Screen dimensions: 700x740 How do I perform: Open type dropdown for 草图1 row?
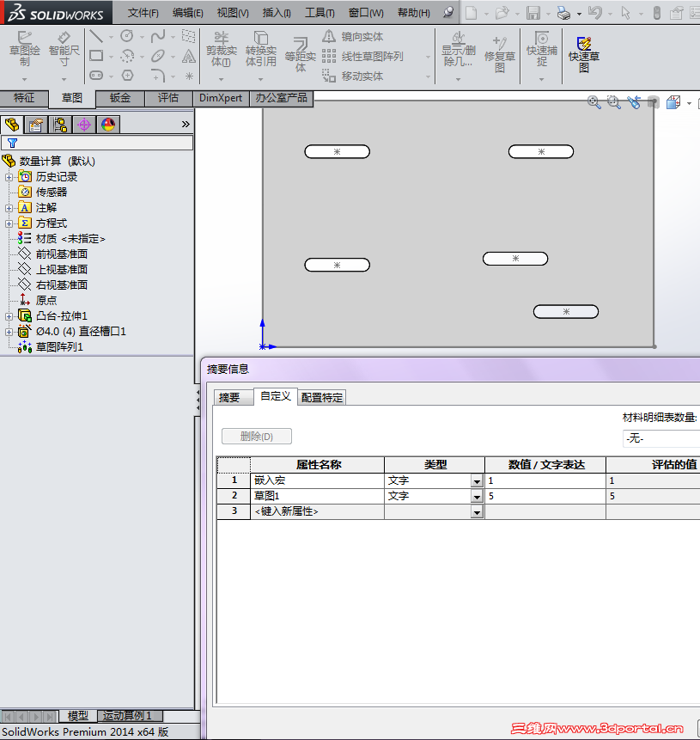(x=477, y=497)
